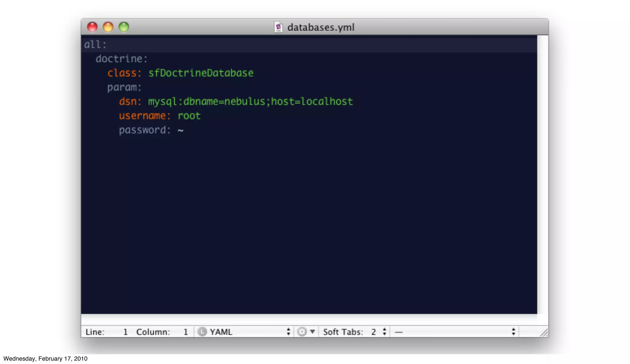Image resolution: width=630 pixels, height=364 pixels.
Task: Click the vertical scrollbar track on the right
Action: (543, 175)
